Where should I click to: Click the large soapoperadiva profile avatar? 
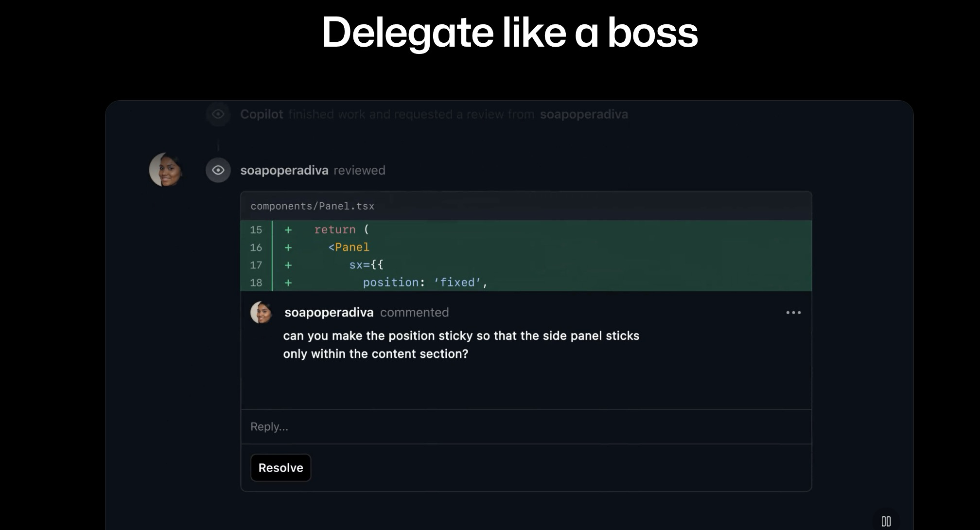(166, 170)
